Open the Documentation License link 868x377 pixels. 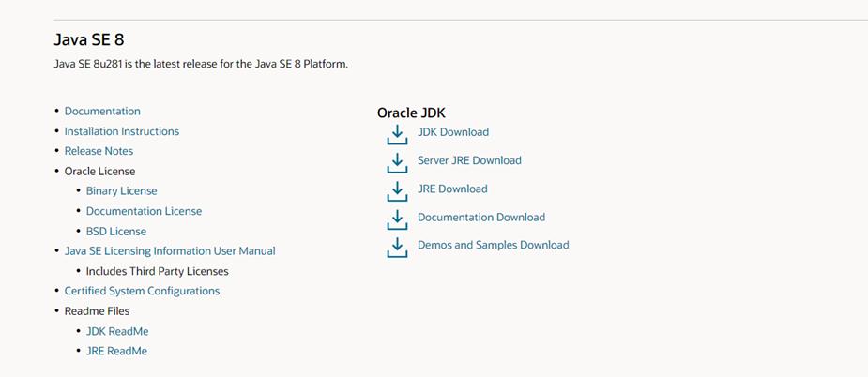(144, 211)
